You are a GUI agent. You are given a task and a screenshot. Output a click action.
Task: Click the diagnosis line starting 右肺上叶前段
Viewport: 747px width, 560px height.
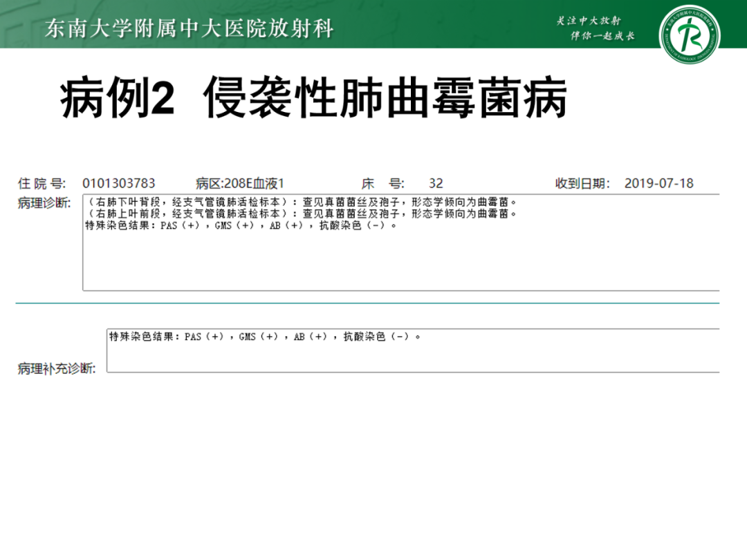coord(302,214)
